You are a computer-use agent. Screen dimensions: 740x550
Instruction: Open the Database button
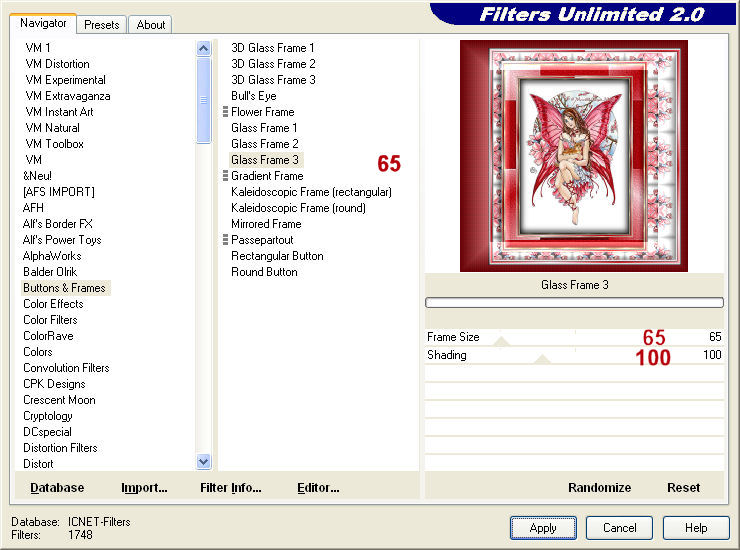point(57,488)
